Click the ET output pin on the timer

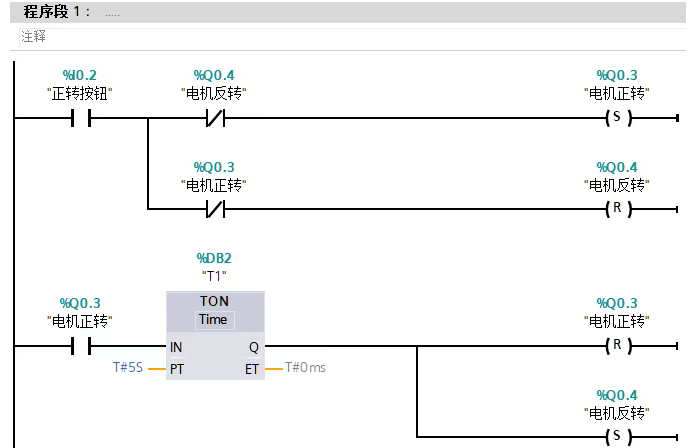point(251,368)
